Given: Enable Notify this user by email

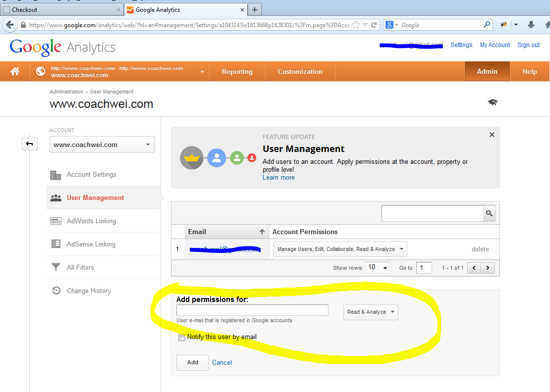Looking at the screenshot, I should coord(181,338).
